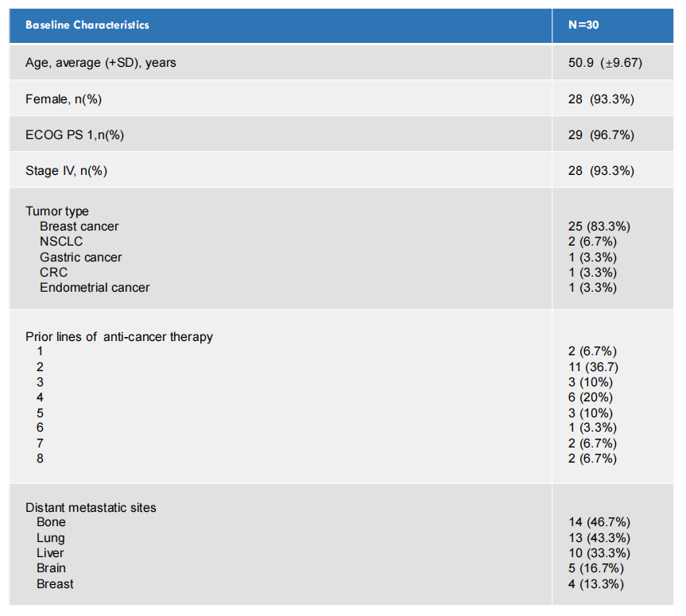
Task: Select the Age, average (+SD), years row label
Action: pos(101,63)
